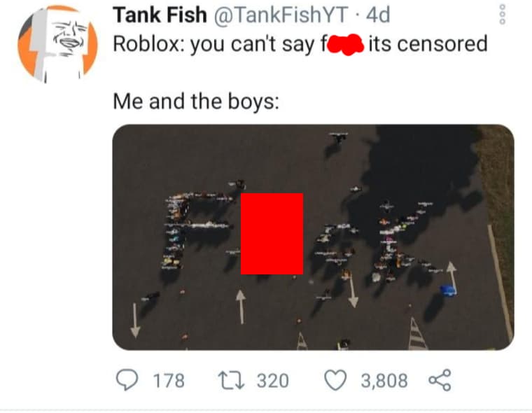This screenshot has height=413, width=532.
Task: Visit the @TankFishYT handle link
Action: [280, 15]
